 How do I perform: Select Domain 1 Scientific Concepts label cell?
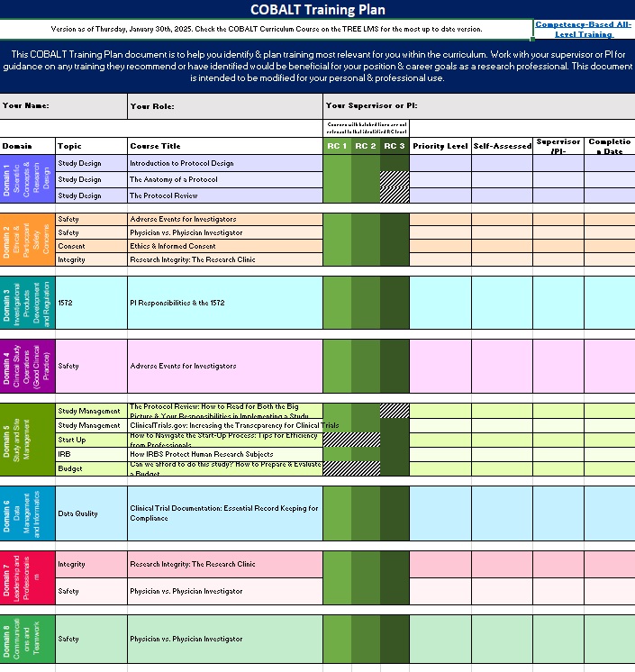[27, 178]
